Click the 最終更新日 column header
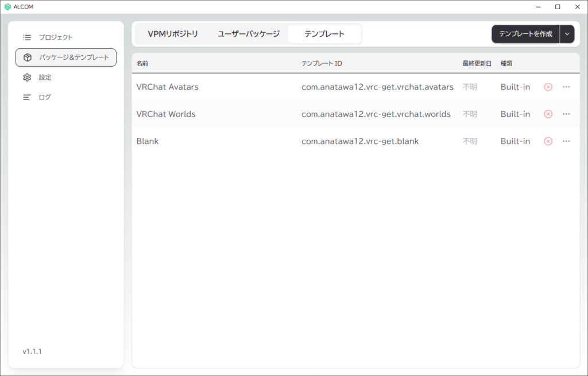This screenshot has height=376, width=588. click(x=477, y=63)
